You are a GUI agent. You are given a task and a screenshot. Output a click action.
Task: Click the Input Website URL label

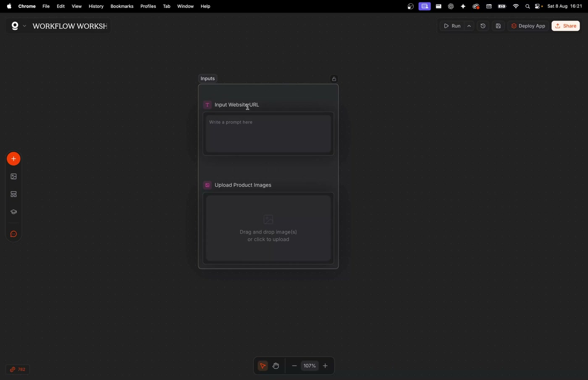point(237,105)
